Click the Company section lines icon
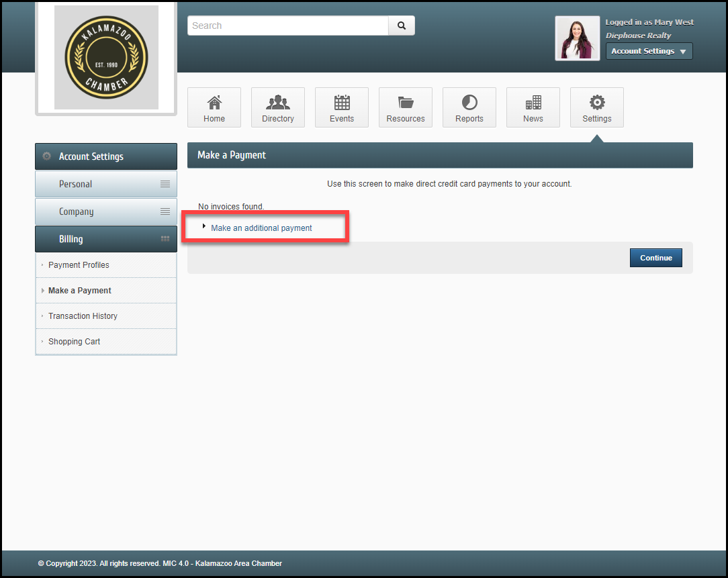The width and height of the screenshot is (728, 578). (165, 211)
